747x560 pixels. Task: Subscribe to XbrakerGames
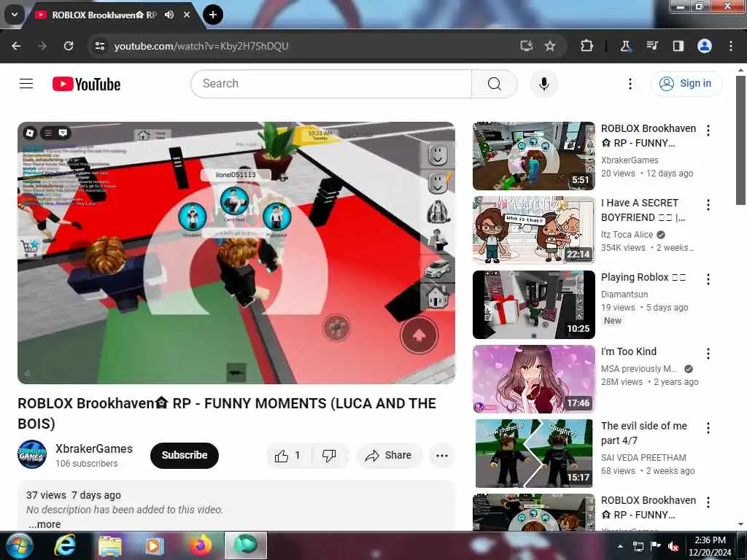[x=185, y=455]
